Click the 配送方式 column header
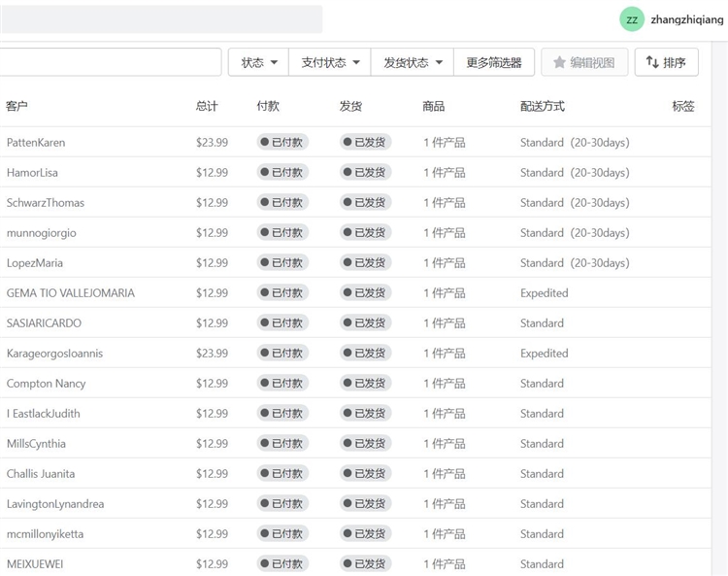 point(542,106)
